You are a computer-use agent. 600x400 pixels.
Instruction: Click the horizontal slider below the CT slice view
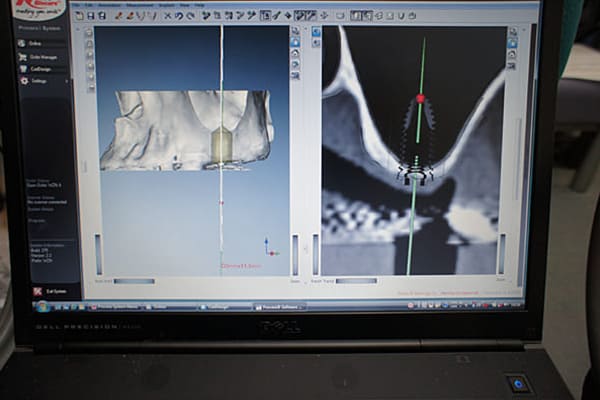coord(356,281)
